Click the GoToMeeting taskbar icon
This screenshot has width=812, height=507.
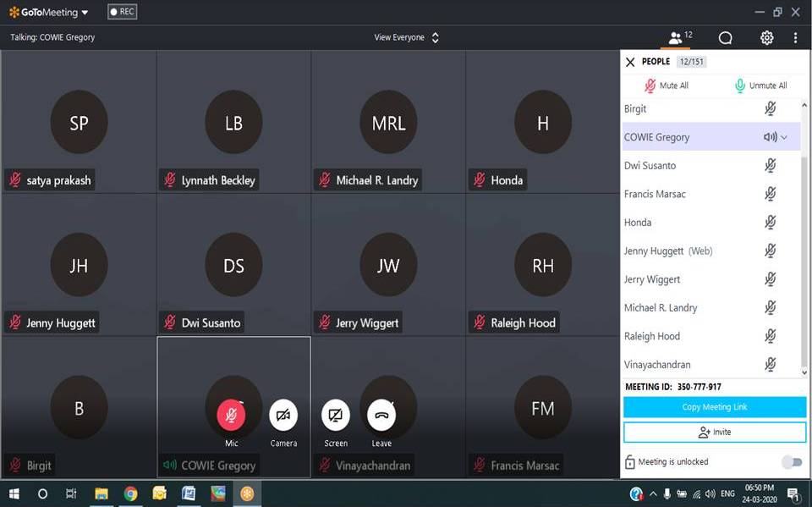pyautogui.click(x=247, y=493)
